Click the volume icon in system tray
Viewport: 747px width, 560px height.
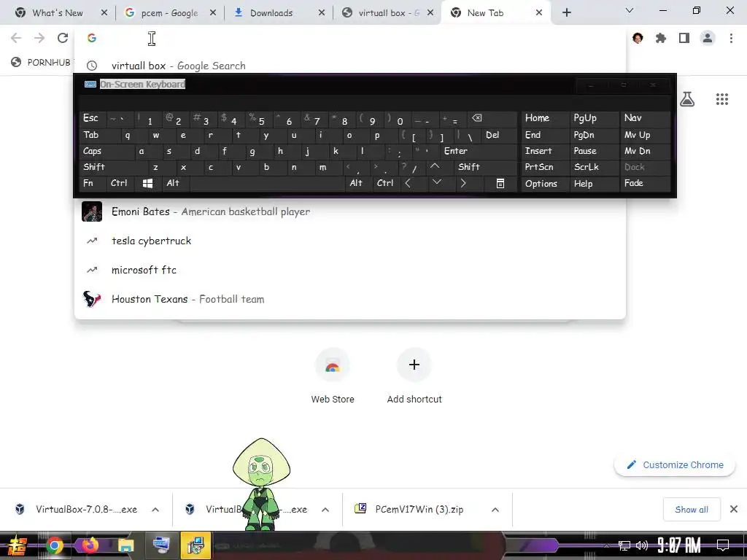click(x=642, y=545)
